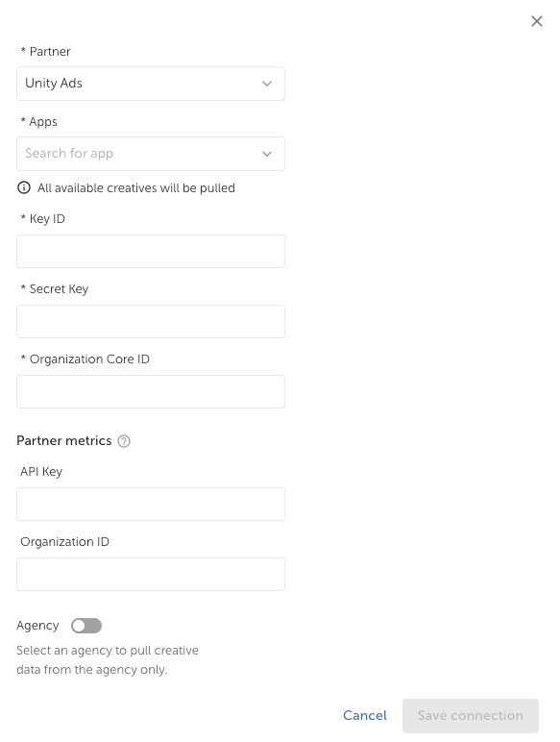
Task: Click the API Key text box
Action: (x=151, y=504)
